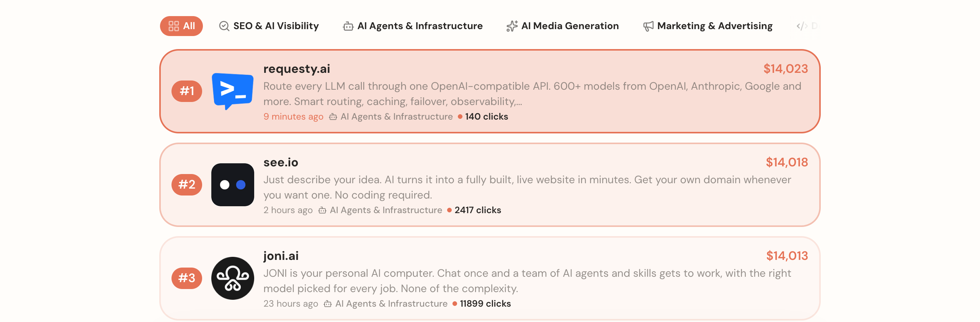Click the $14,018 price on see.io

[x=787, y=162]
